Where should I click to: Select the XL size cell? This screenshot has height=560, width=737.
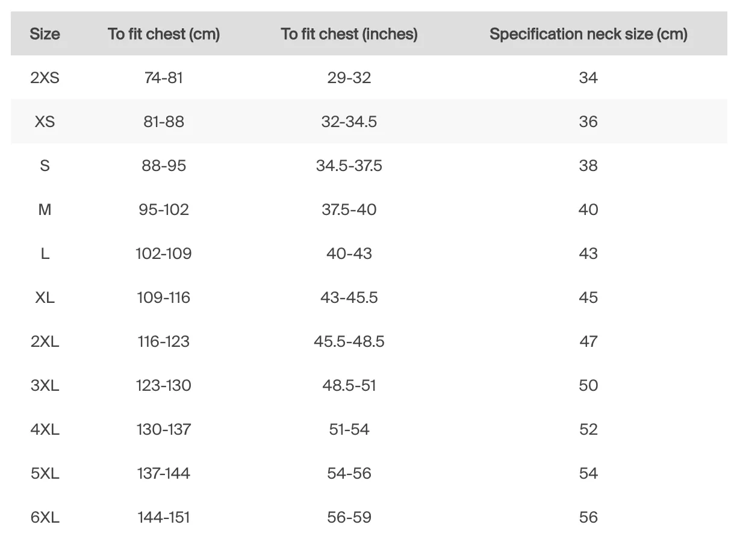click(45, 297)
